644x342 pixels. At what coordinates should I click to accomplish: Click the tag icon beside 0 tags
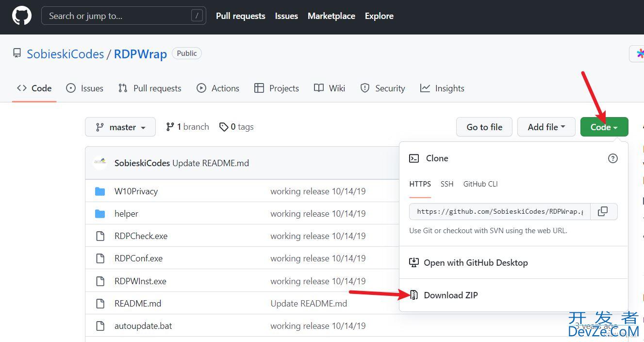[x=224, y=127]
